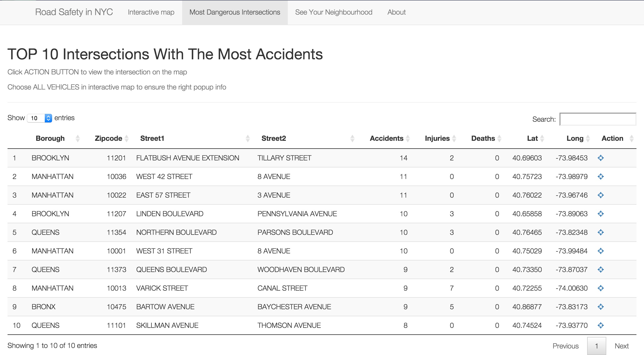
Task: Open the Show entries count dropdown
Action: pyautogui.click(x=39, y=118)
